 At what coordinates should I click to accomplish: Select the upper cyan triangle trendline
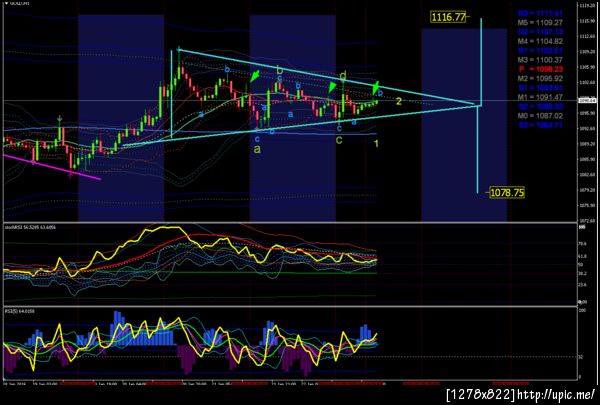point(328,77)
